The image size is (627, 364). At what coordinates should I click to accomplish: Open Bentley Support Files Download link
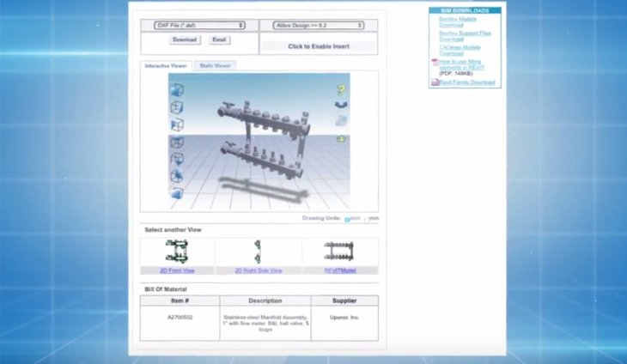pyautogui.click(x=465, y=36)
